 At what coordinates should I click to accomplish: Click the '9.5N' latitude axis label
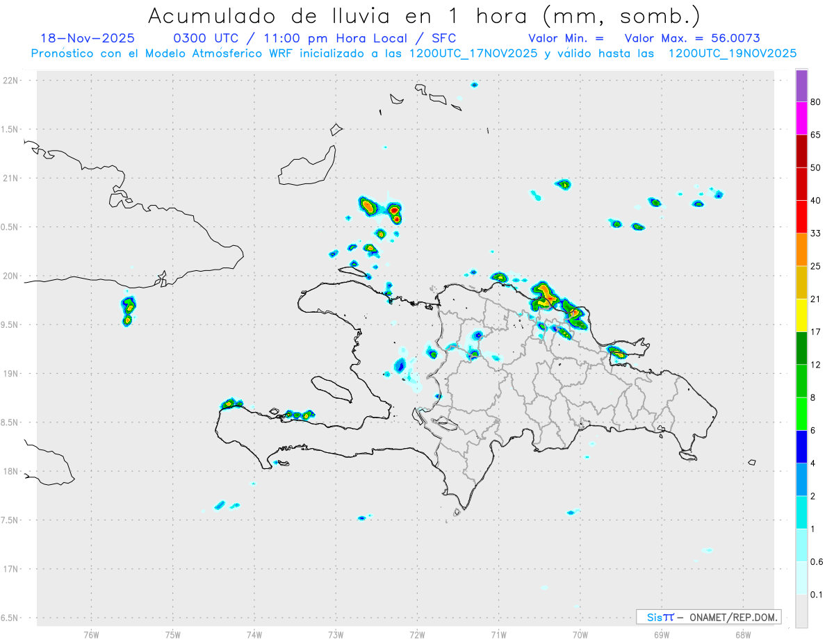(x=9, y=324)
